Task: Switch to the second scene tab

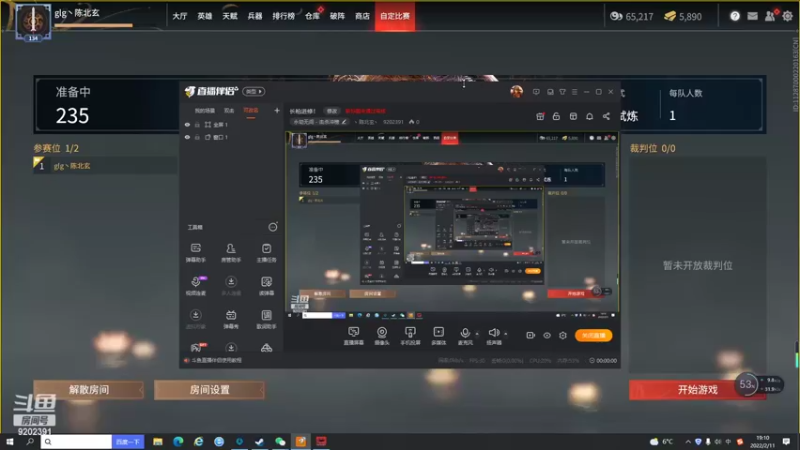Action: (229, 111)
